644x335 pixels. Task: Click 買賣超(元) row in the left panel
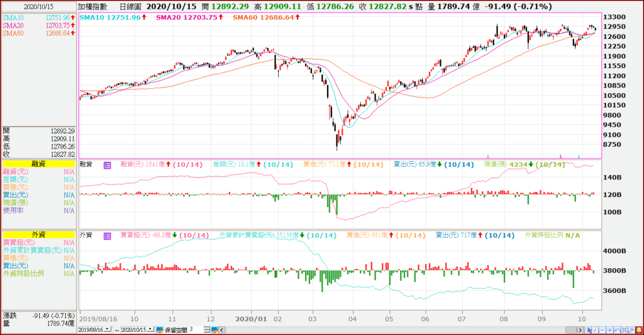coord(38,242)
